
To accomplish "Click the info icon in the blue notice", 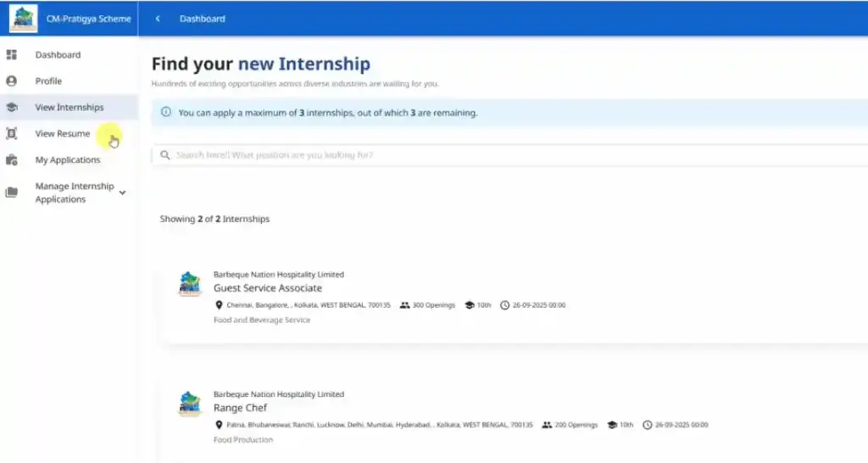I will click(x=166, y=113).
